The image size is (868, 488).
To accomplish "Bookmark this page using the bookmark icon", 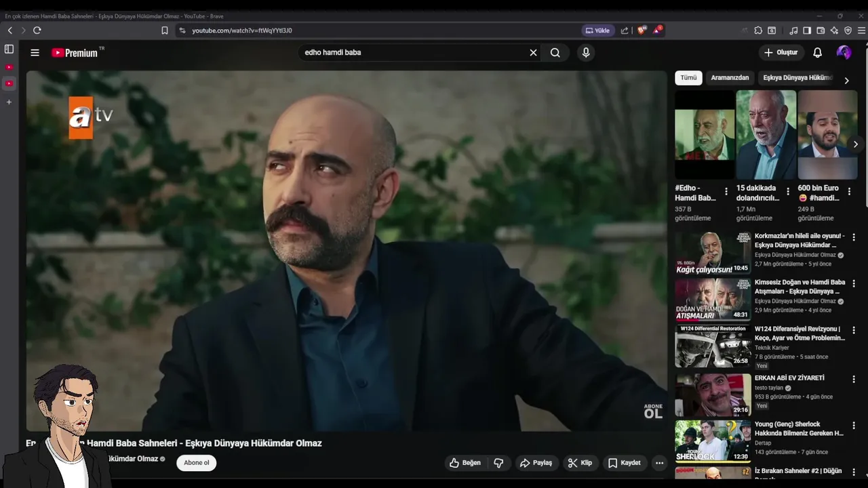I will [x=165, y=30].
